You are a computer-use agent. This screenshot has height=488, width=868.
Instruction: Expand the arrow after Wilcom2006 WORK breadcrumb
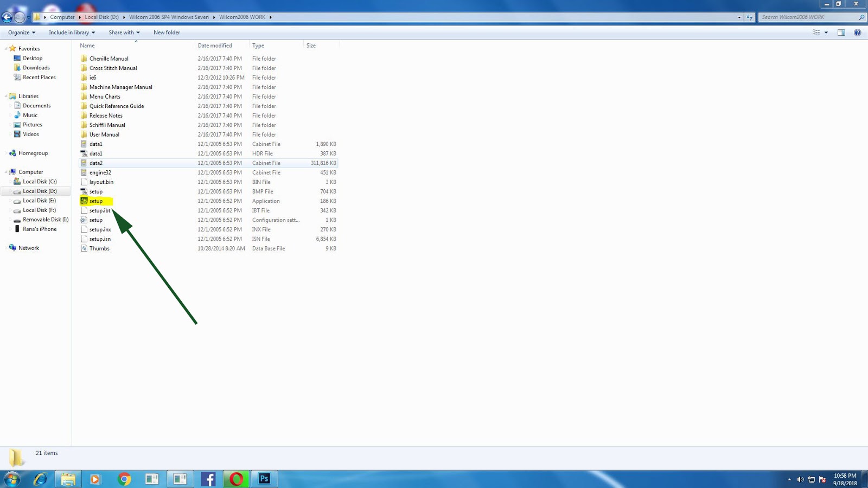pos(271,17)
